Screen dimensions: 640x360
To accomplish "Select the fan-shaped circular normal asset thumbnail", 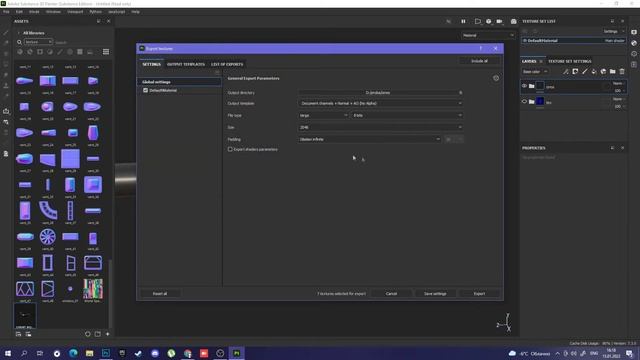I will pyautogui.click(x=48, y=236).
